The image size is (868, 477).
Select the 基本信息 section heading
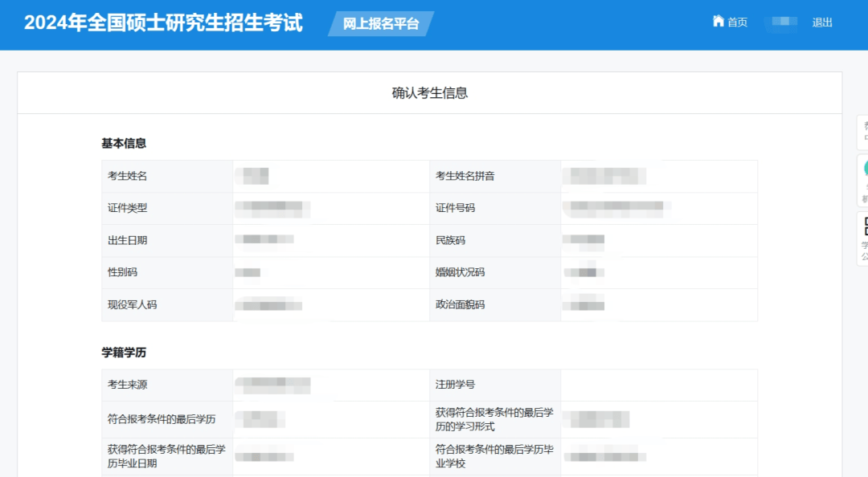point(124,144)
